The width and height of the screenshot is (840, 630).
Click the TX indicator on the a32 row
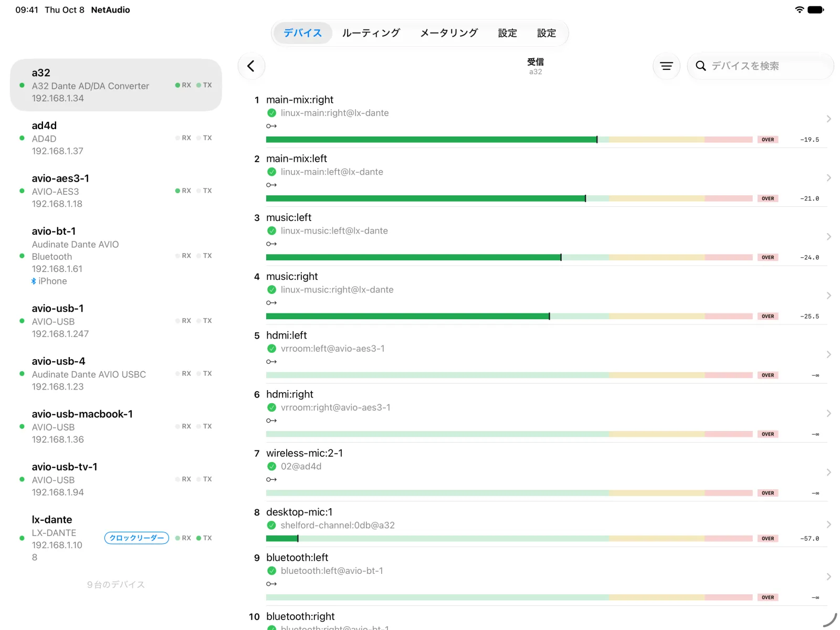point(204,85)
